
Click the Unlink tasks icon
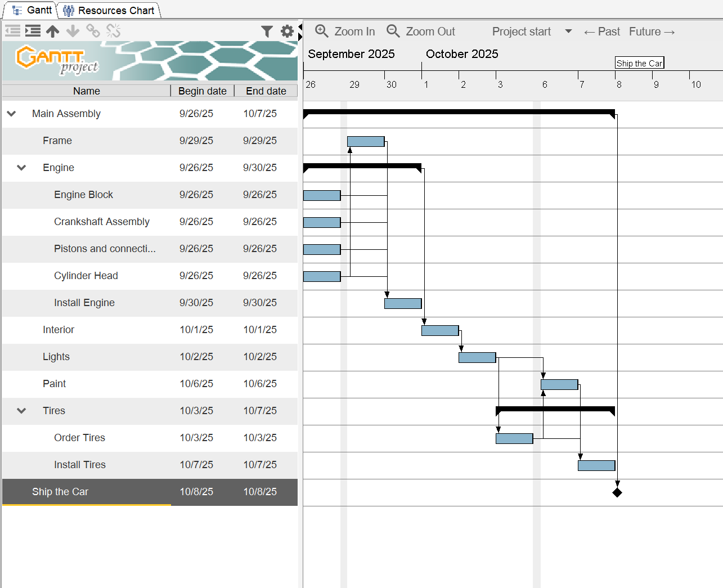pos(113,31)
